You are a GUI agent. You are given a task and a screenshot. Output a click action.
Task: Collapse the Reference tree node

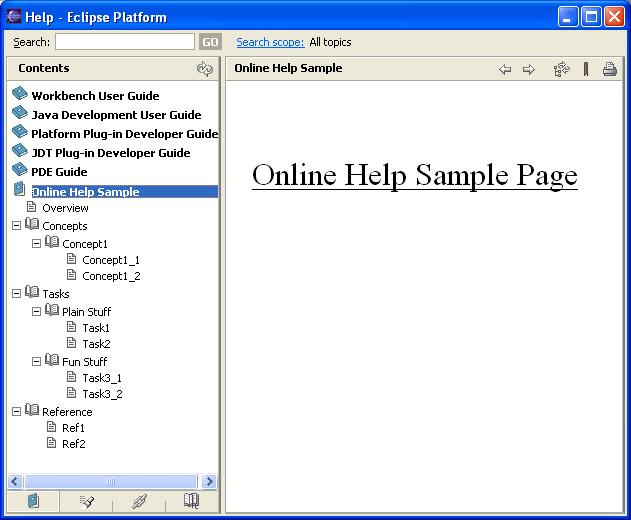click(16, 412)
